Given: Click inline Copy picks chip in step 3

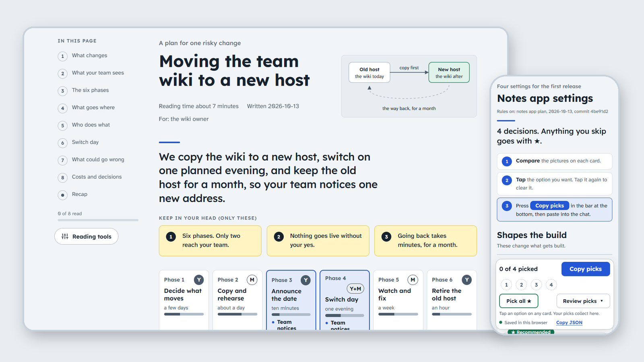Looking at the screenshot, I should [x=549, y=206].
